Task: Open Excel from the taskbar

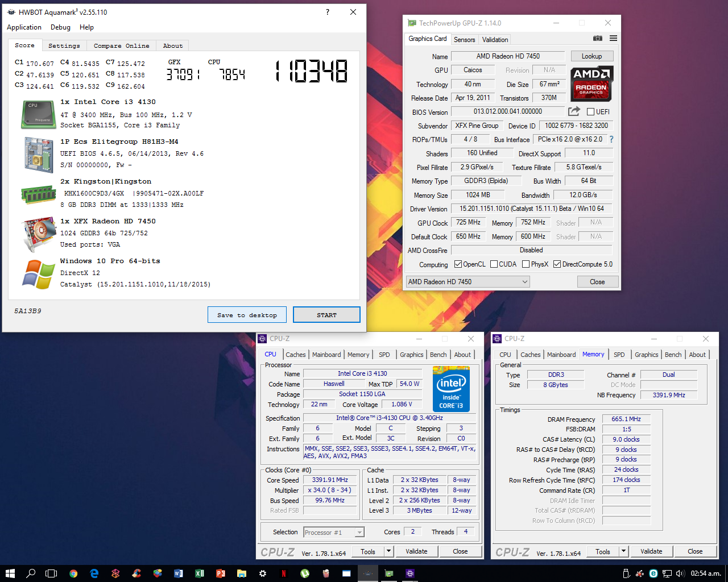Action: 200,573
